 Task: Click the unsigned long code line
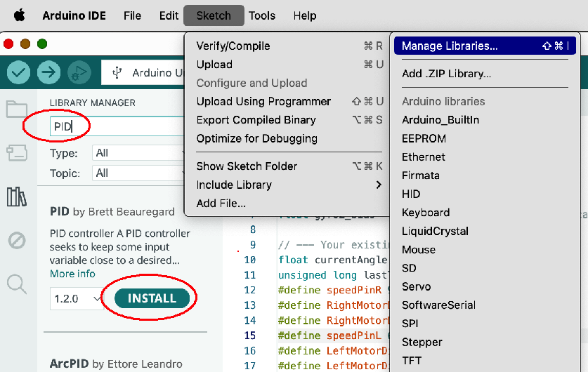pos(333,275)
